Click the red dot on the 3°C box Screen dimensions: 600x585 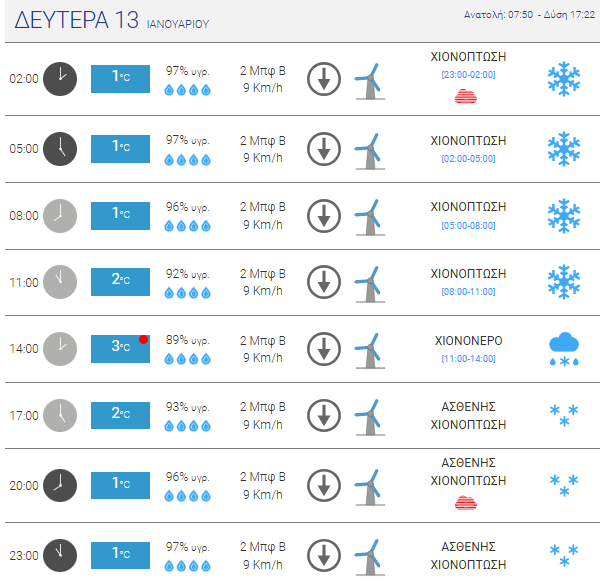143,339
